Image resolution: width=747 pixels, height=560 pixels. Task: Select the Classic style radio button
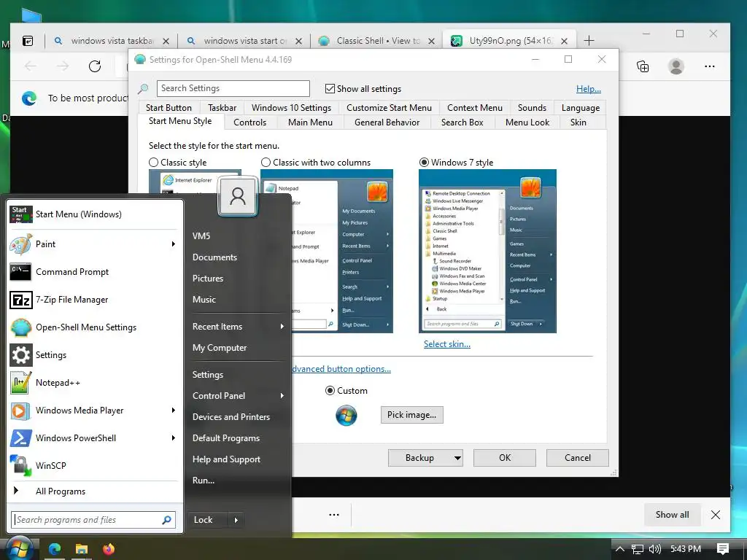point(153,163)
